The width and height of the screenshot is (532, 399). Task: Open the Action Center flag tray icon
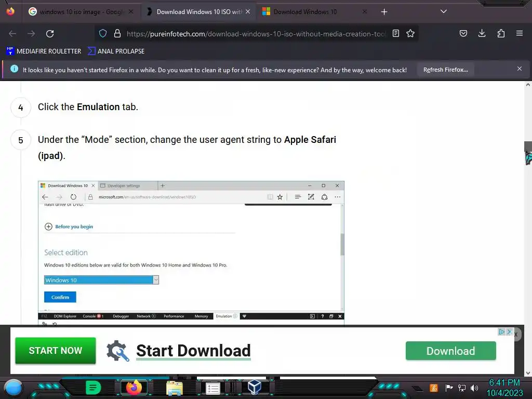(x=449, y=388)
